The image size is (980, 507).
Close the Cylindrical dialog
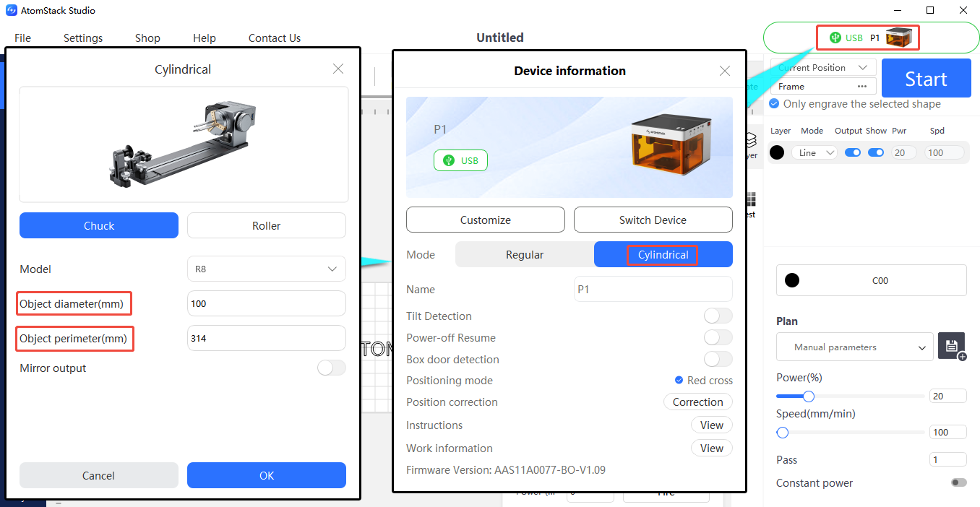point(338,69)
